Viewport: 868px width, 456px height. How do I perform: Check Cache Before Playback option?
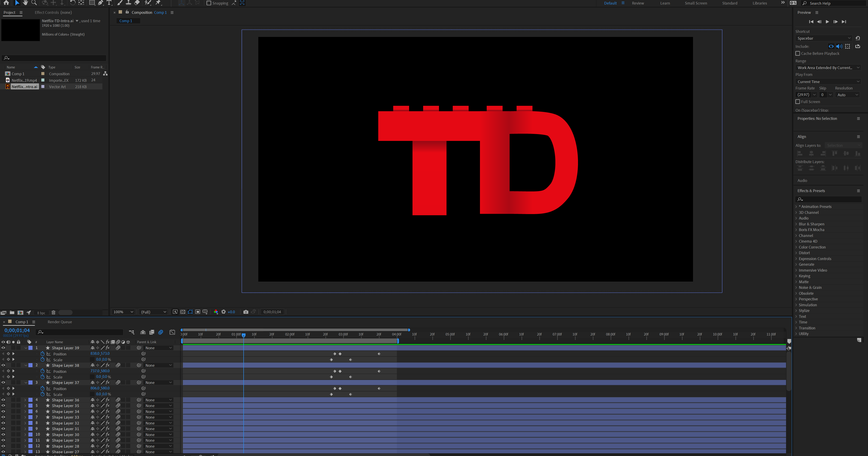point(798,53)
